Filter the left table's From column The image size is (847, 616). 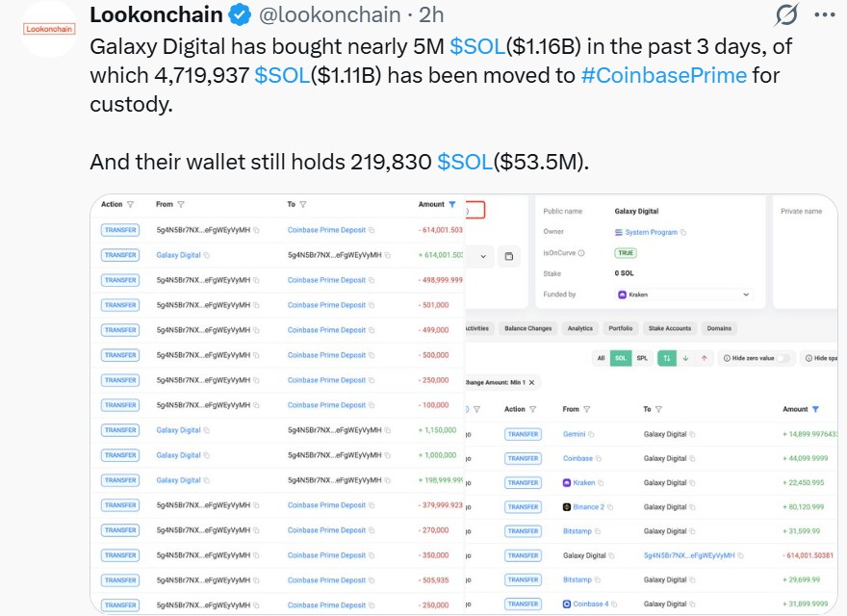point(181,204)
